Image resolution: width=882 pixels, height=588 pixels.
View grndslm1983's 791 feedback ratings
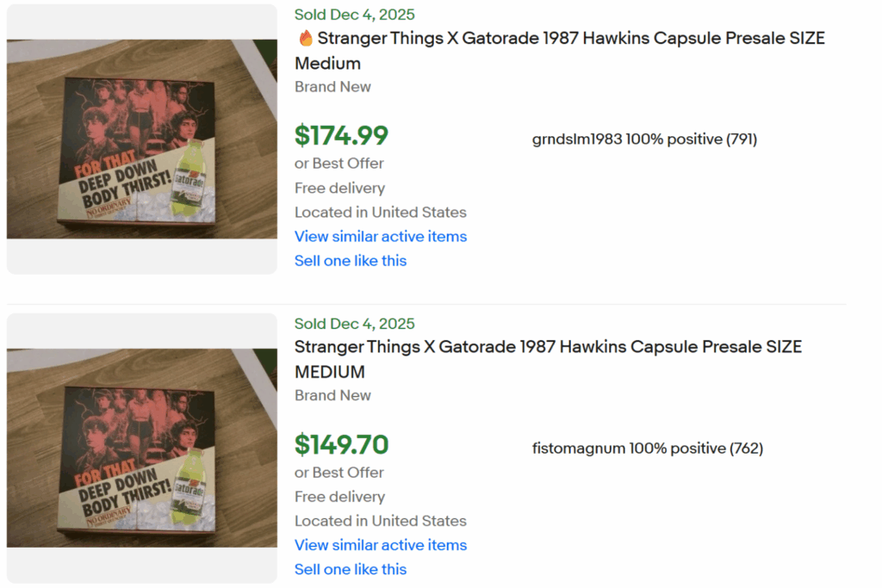click(742, 139)
